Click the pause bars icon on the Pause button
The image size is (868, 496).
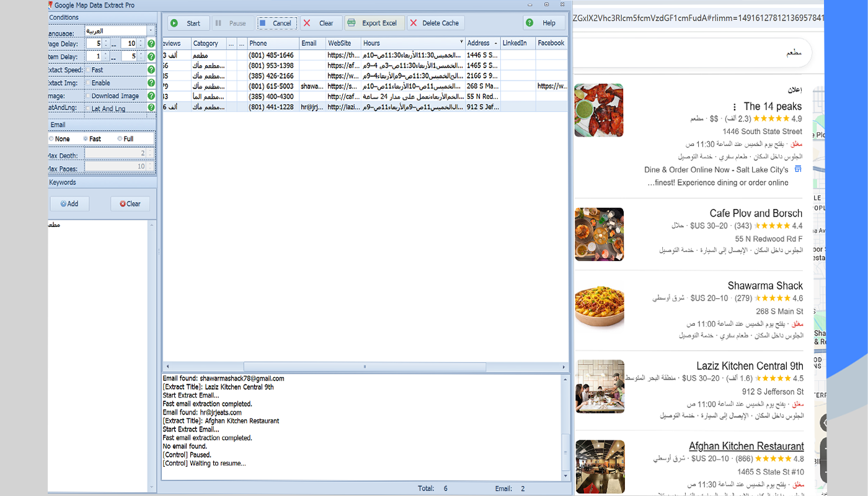tap(218, 23)
